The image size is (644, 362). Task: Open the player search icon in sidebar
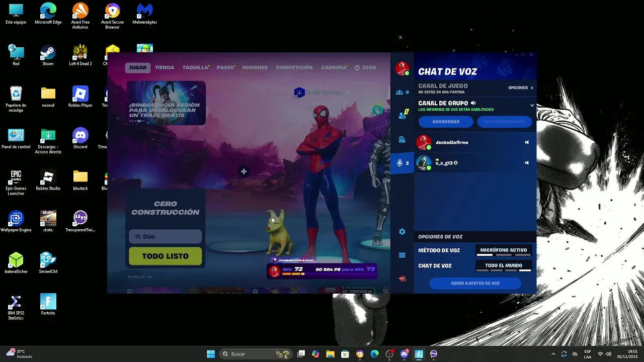point(402,140)
